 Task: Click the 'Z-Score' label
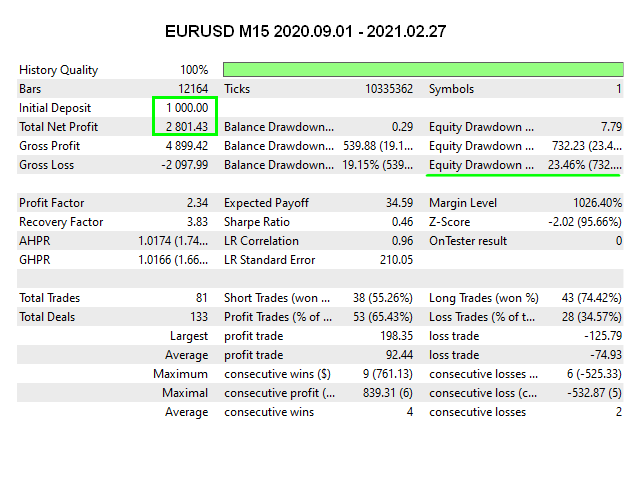(x=449, y=222)
